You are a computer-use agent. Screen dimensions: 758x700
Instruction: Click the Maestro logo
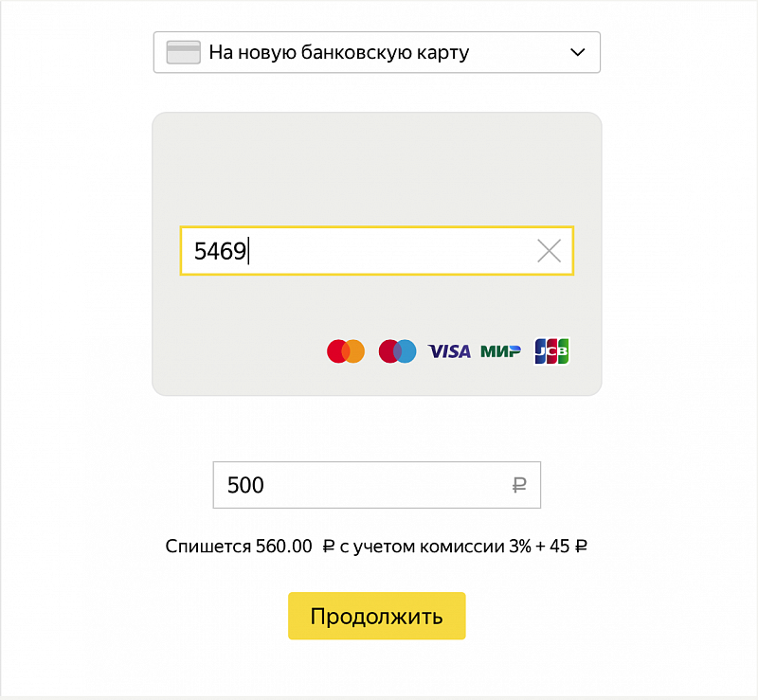[397, 351]
